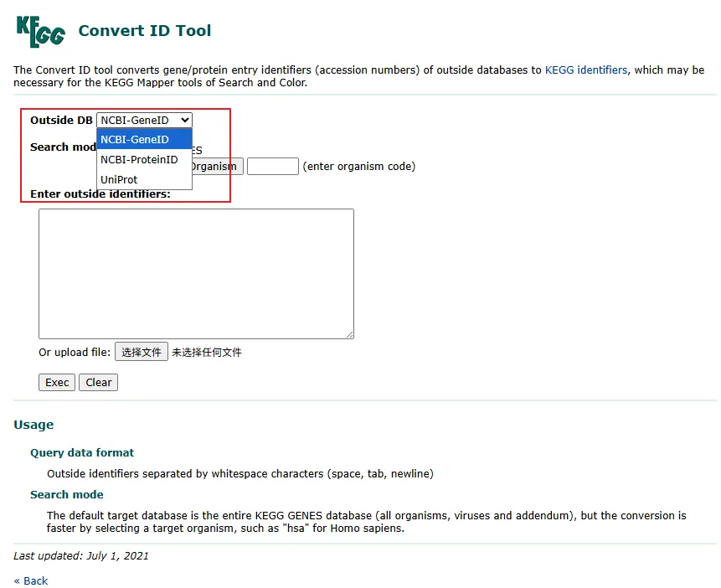Click inside the outside identifiers text area
The height and width of the screenshot is (588, 721).
tap(196, 273)
